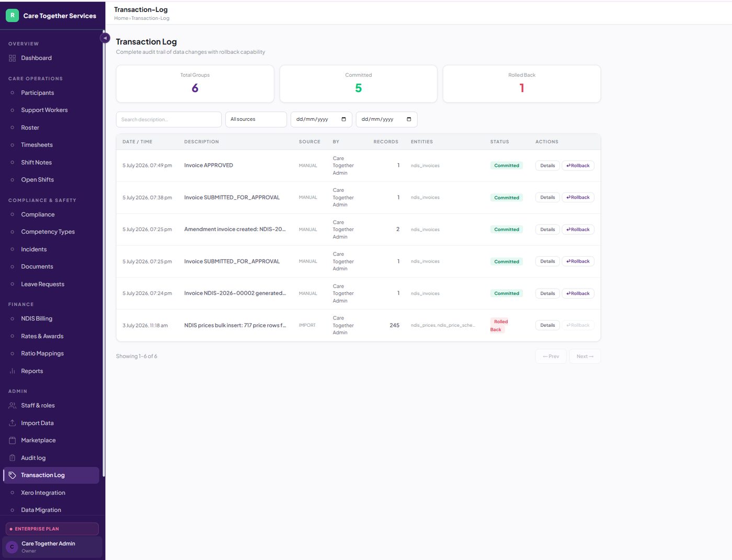
Task: Click the Staff & roles people icon
Action: coord(13,406)
